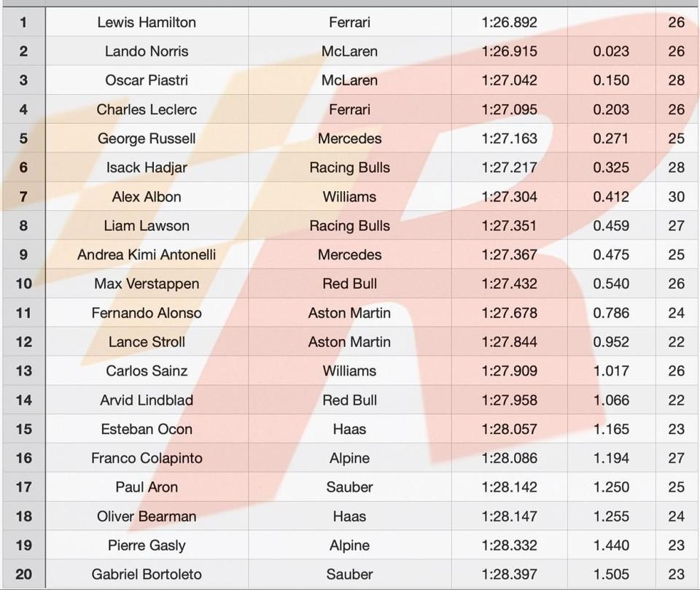Screen dimensions: 700x590
Task: Select row header number 14
Action: pos(23,400)
